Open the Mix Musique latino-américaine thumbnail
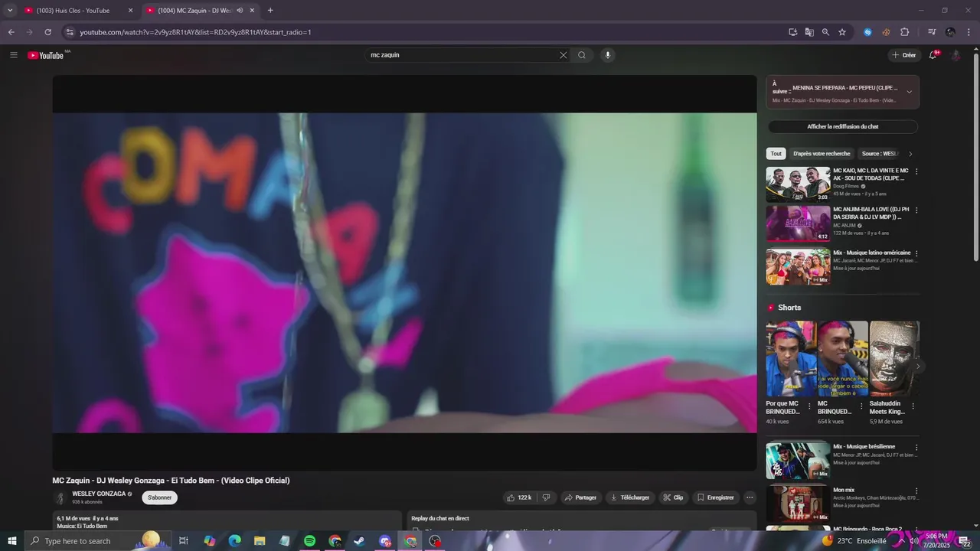Viewport: 980px width, 551px height. 799,266
